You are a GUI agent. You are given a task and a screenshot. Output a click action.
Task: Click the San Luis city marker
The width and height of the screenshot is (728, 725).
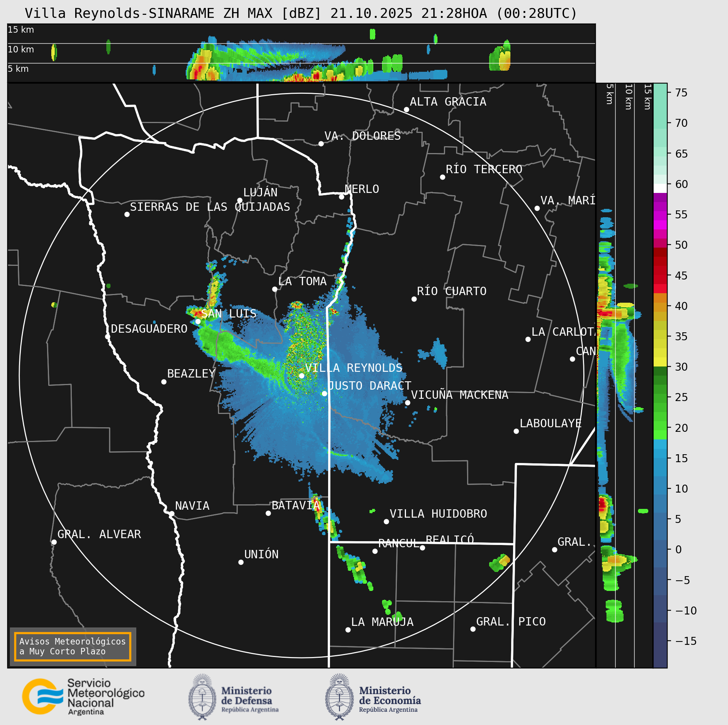[198, 321]
